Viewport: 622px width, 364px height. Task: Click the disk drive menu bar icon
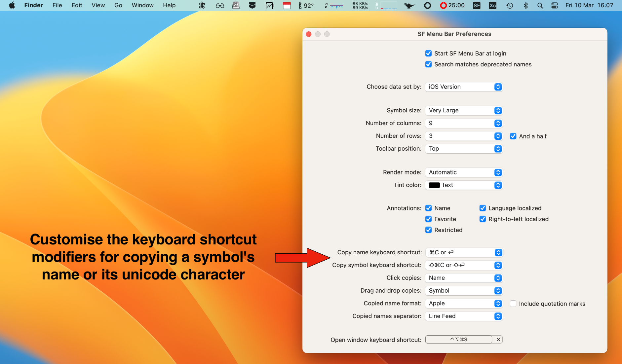tap(236, 5)
